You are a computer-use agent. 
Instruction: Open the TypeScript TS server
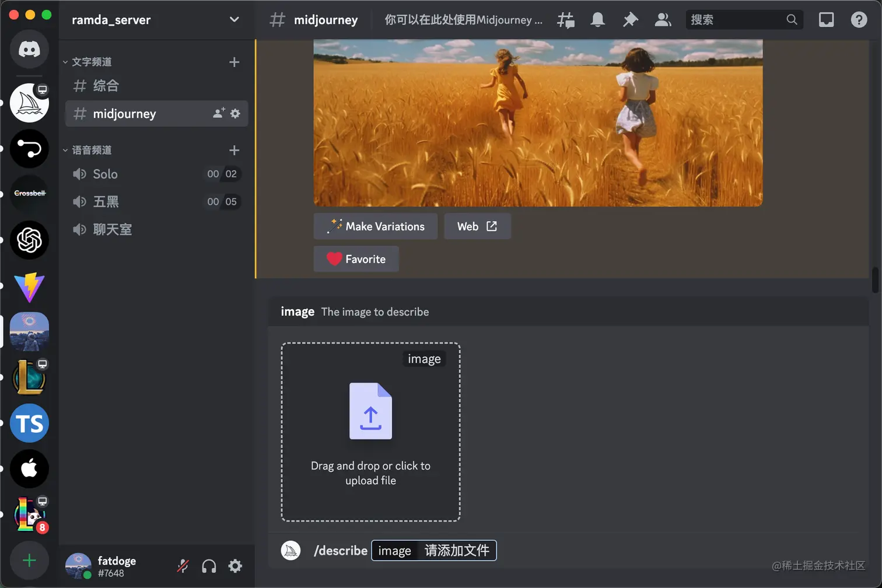[29, 423]
